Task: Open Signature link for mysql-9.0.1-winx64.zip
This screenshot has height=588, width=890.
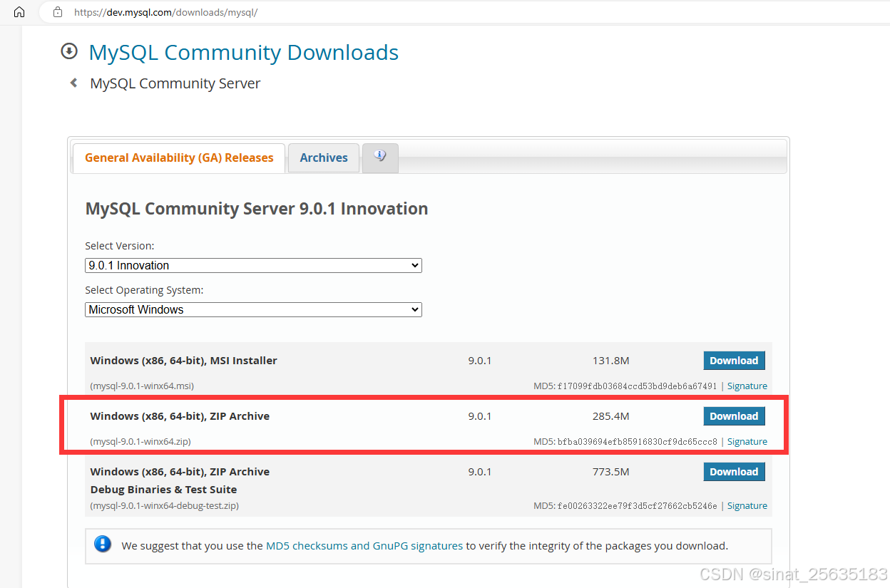Action: pos(747,441)
